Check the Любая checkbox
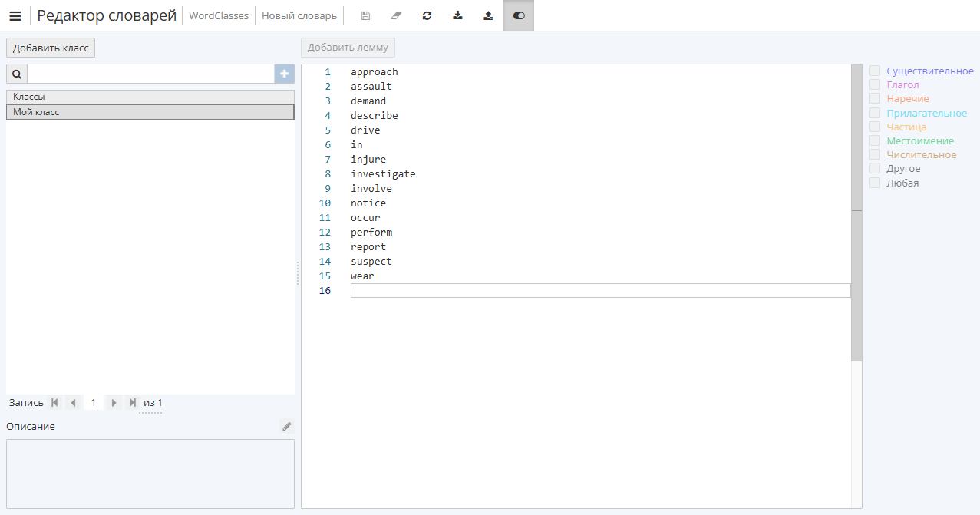Viewport: 980px width, 515px height. (875, 183)
